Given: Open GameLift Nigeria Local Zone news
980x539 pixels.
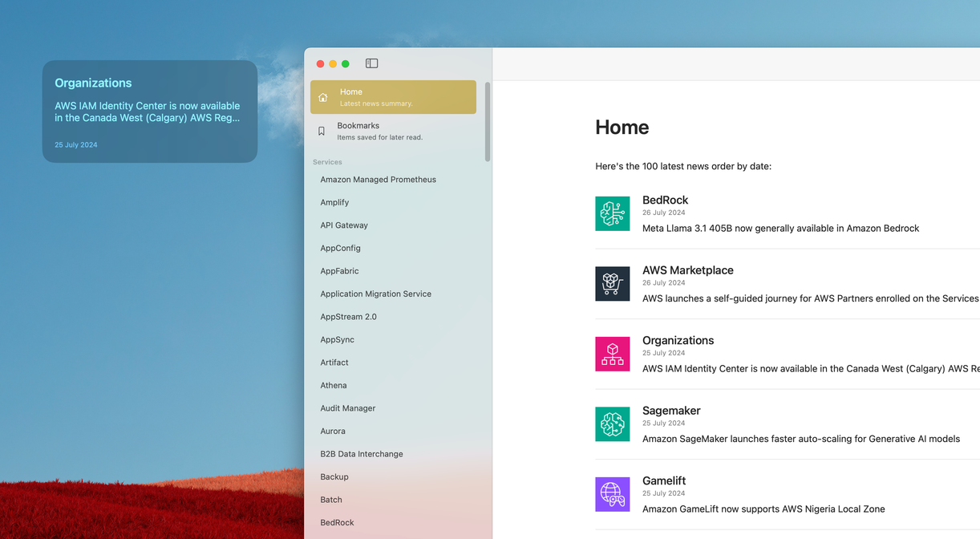Looking at the screenshot, I should pos(763,509).
